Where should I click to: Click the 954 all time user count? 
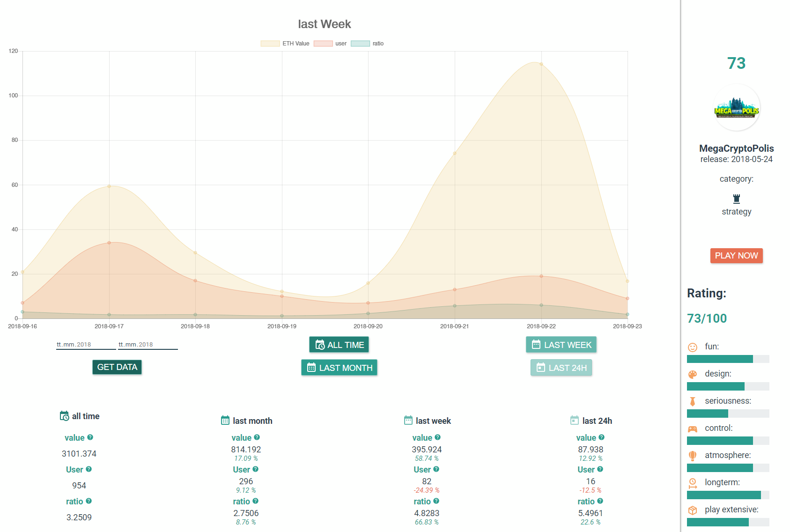[79, 486]
